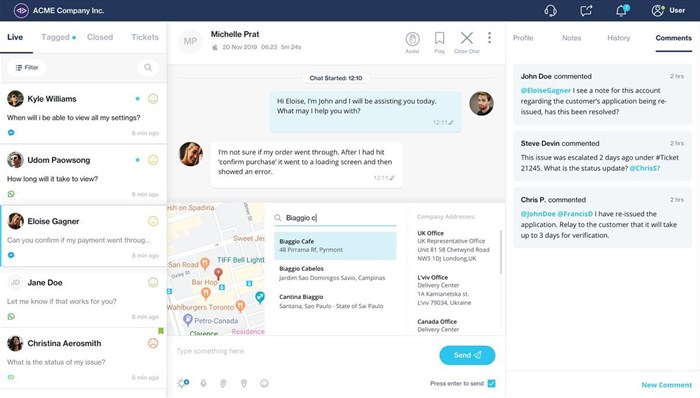Open Eloise Gagner conversation
The width and height of the screenshot is (700, 398).
tap(83, 236)
